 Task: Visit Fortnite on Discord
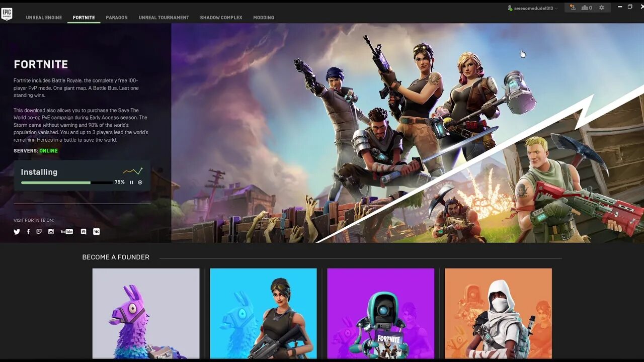[84, 232]
